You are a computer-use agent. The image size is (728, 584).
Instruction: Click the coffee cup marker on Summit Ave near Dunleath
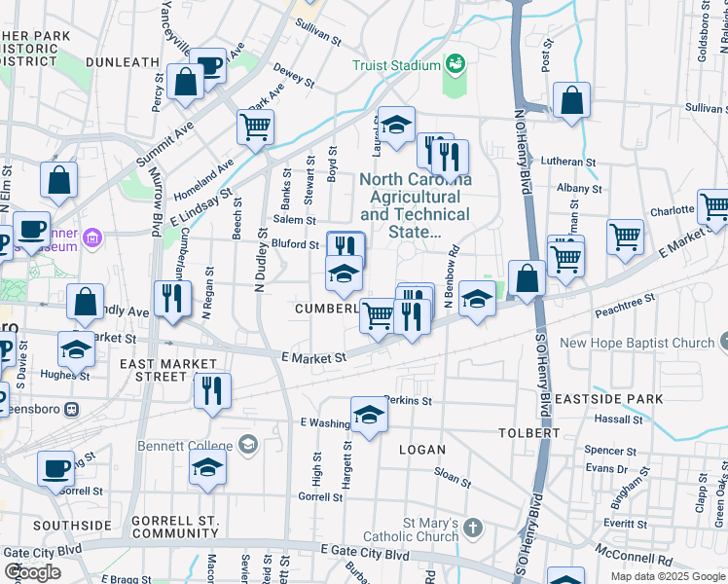[x=213, y=65]
